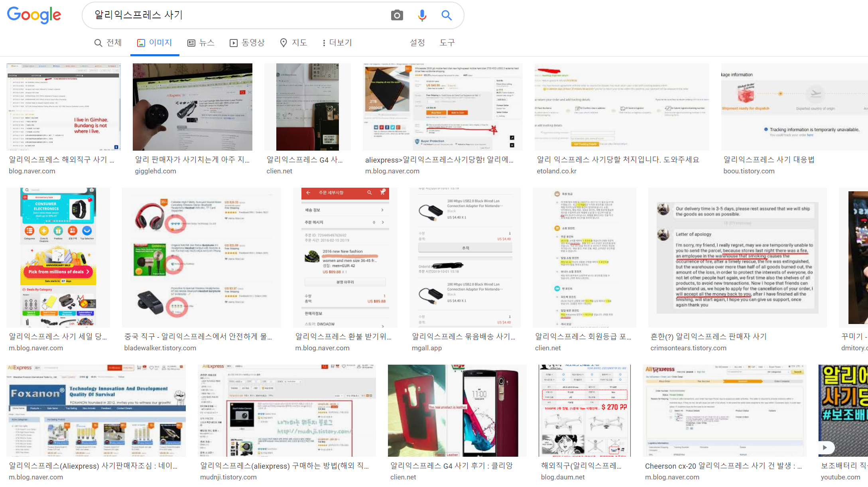Open the flashlight photo from gigglehd.com
868x487 pixels.
192,107
